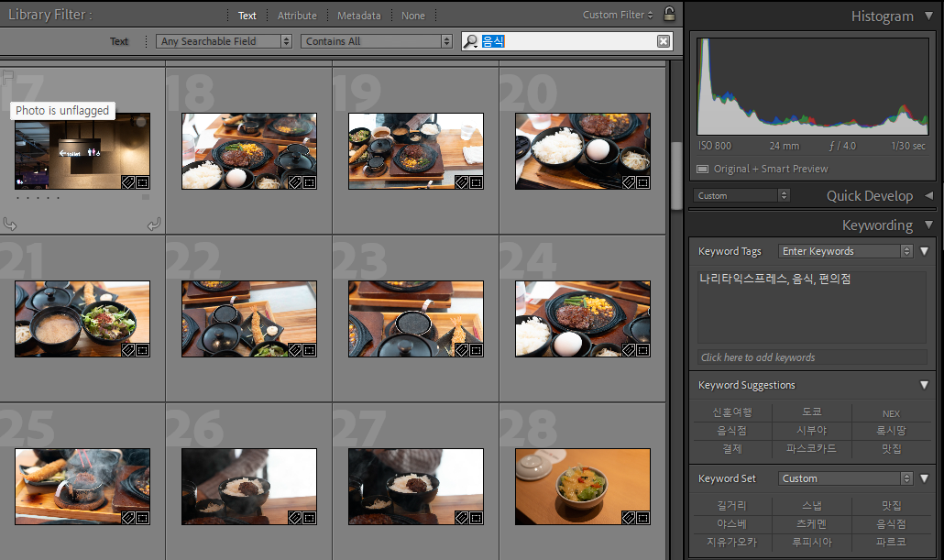Toggle the filter lock icon
This screenshot has height=560, width=944.
669,14
